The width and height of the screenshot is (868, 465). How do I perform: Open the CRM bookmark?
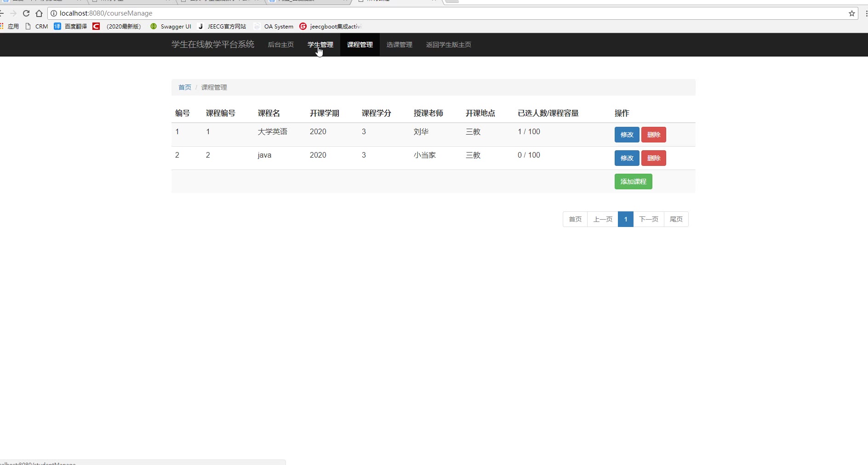(x=36, y=26)
